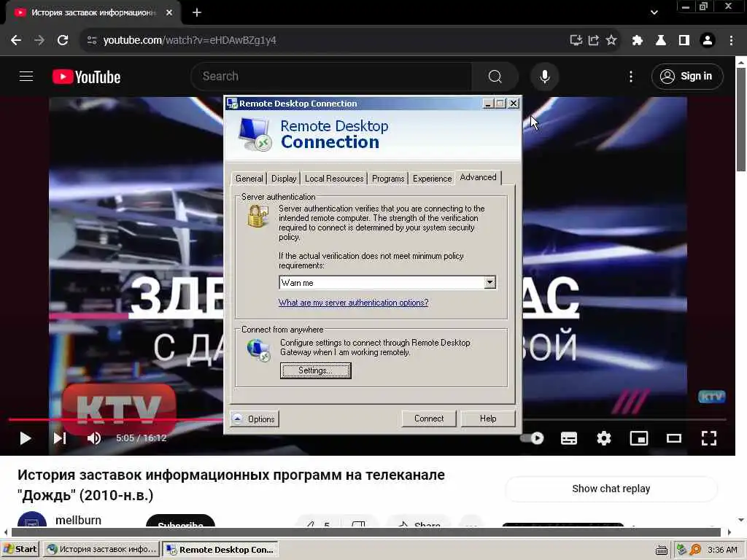
Task: Open site information icon in address bar
Action: click(92, 40)
